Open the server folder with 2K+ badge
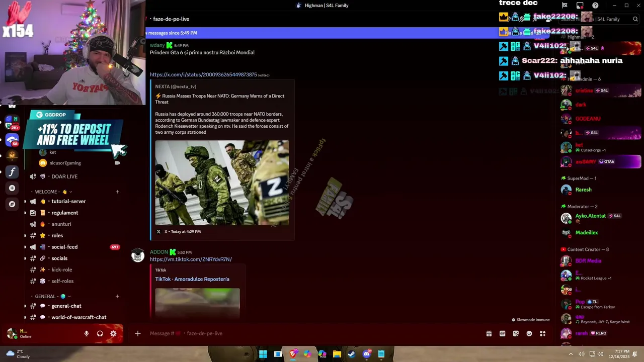Viewport: 644px width, 362px height. (12, 123)
